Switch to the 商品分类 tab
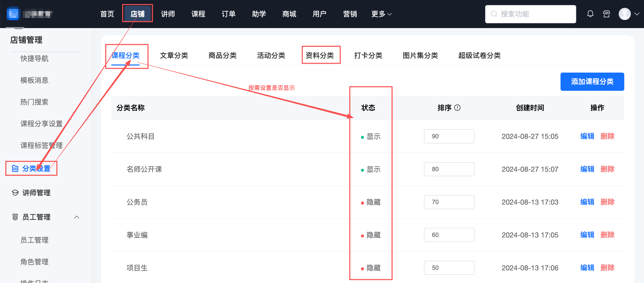 point(222,55)
